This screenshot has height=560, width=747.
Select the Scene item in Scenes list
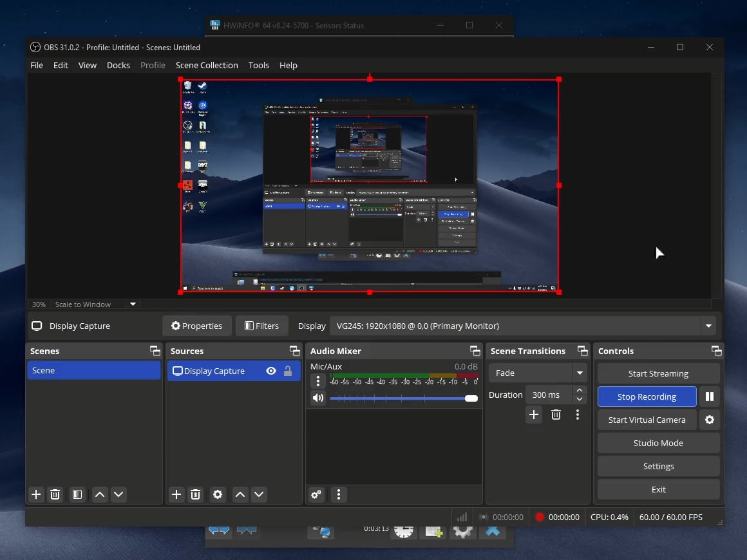click(x=94, y=371)
